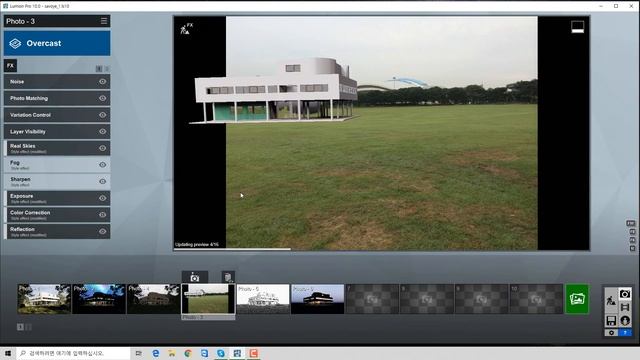Open the Real Skies style effect
Screen dimensions: 640x360
(57, 148)
